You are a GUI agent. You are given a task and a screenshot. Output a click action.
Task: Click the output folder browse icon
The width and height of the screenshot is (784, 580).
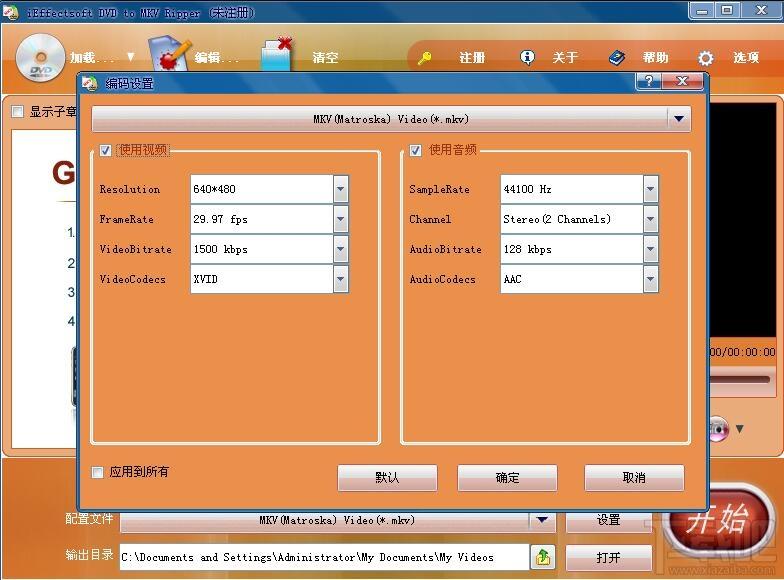click(542, 557)
